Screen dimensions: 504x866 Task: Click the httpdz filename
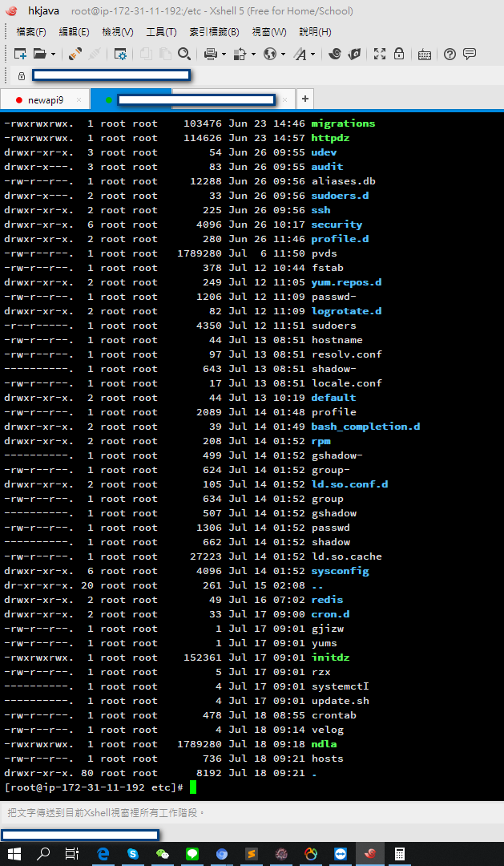coord(330,138)
